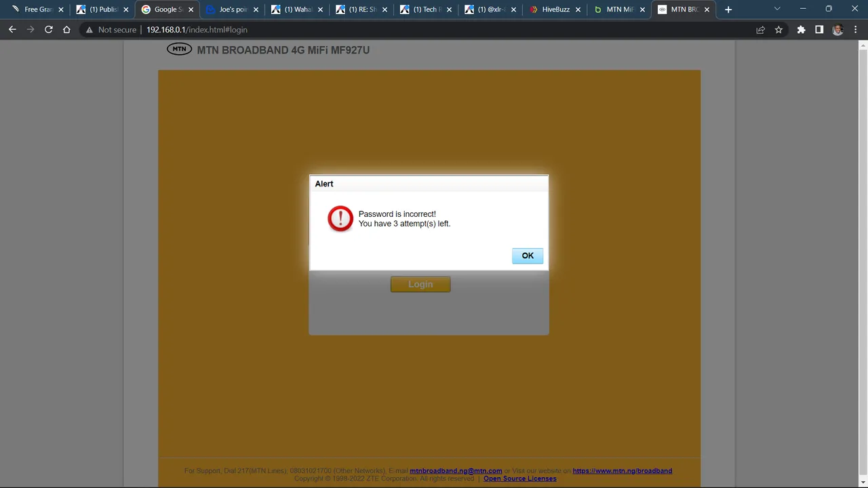
Task: Open the Chrome three-dot menu
Action: coord(855,30)
